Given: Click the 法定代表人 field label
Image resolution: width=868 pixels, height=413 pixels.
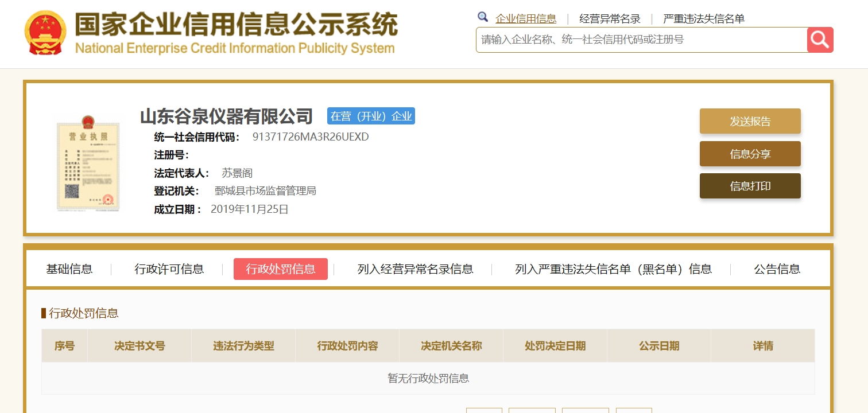Looking at the screenshot, I should pyautogui.click(x=182, y=173).
